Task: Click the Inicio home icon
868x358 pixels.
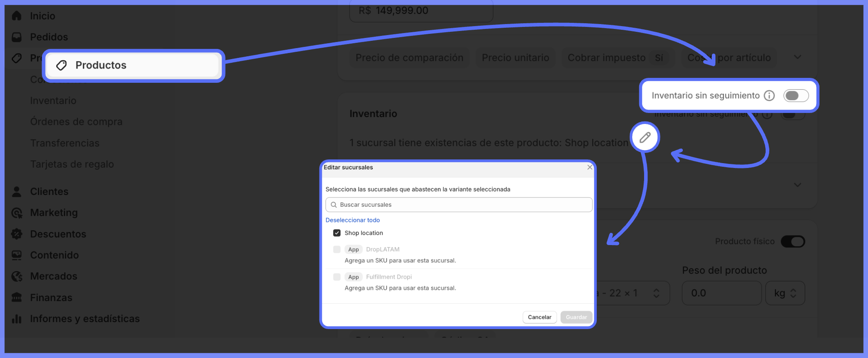Action: 17,16
